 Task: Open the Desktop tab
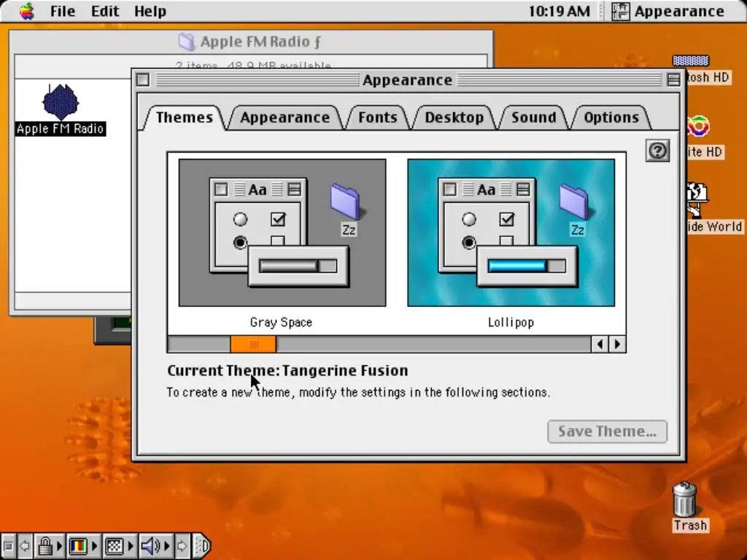point(454,117)
